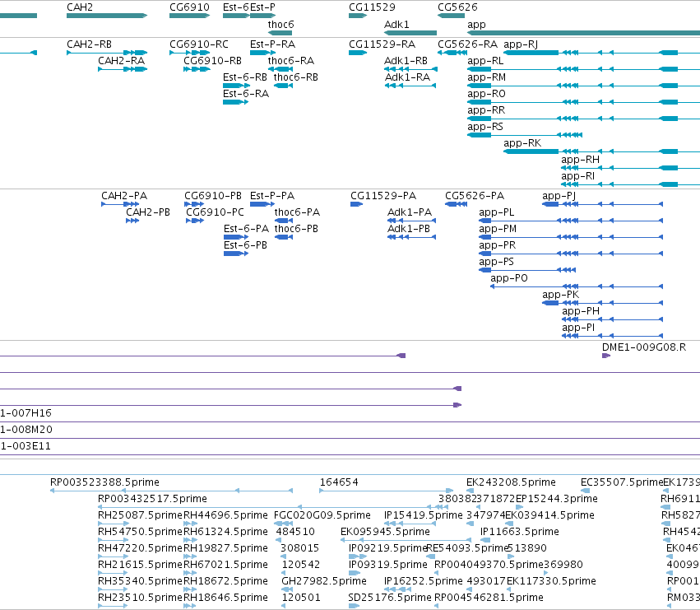Select the app-RM transcript label
This screenshot has width=700, height=610.
click(486, 77)
